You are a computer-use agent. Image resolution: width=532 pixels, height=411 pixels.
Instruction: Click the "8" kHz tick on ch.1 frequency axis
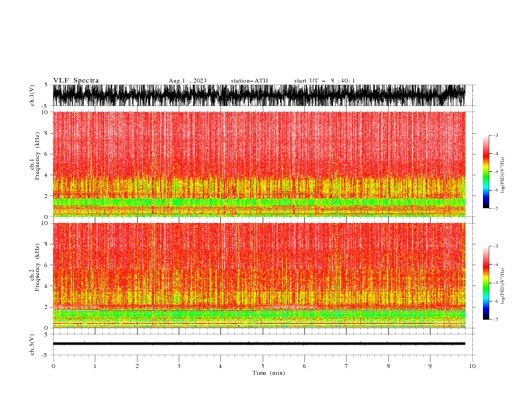click(46, 133)
